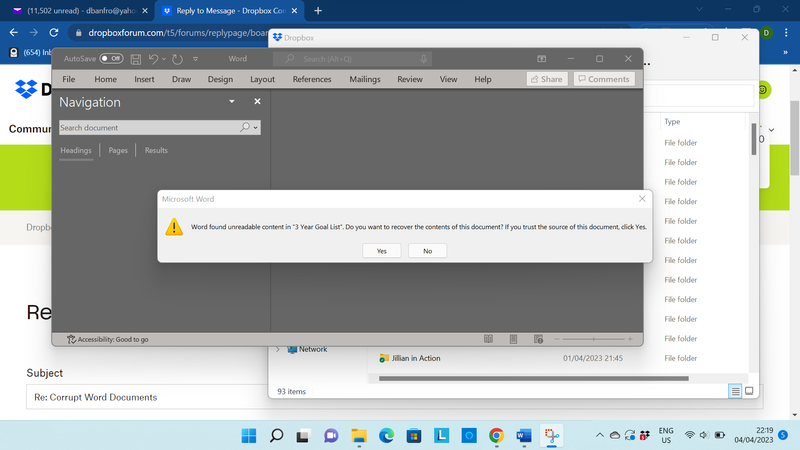Click the browser Back arrow
Viewport: 800px width, 450px height.
click(x=14, y=33)
